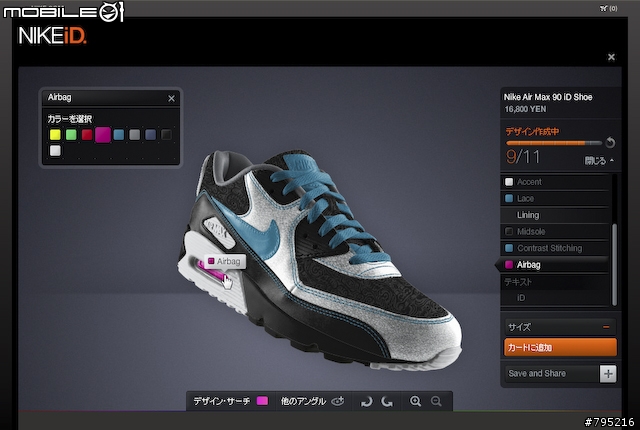
Task: Pick the red Airbag color swatch
Action: coord(87,135)
